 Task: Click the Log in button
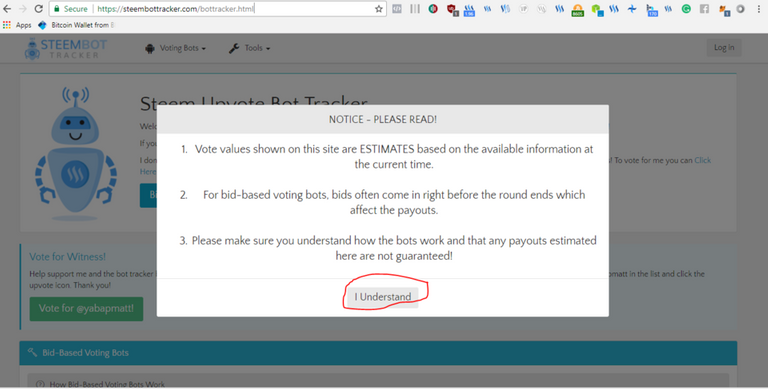pyautogui.click(x=723, y=48)
